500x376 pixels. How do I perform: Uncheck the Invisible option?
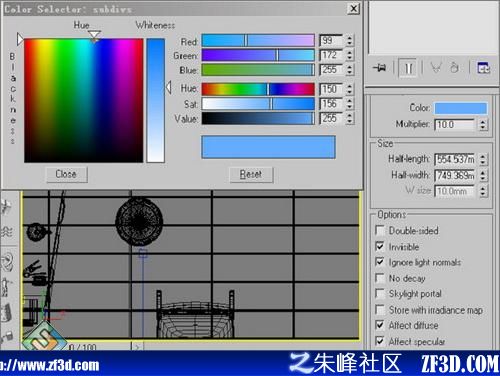(x=380, y=246)
